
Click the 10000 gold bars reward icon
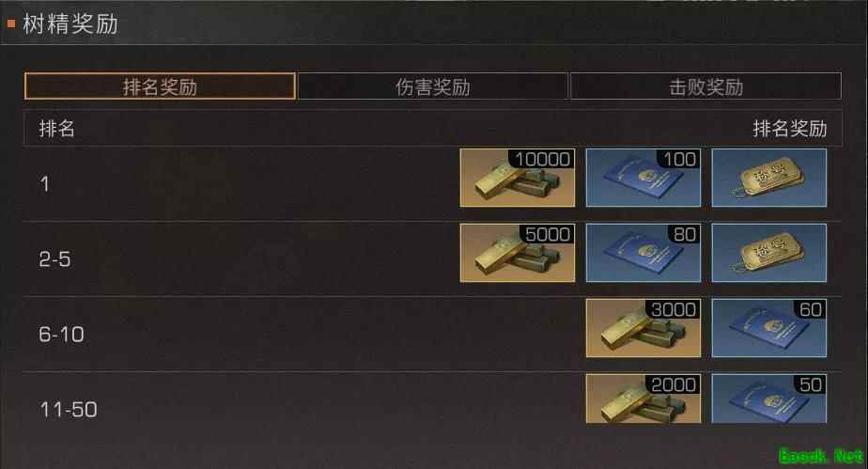518,178
